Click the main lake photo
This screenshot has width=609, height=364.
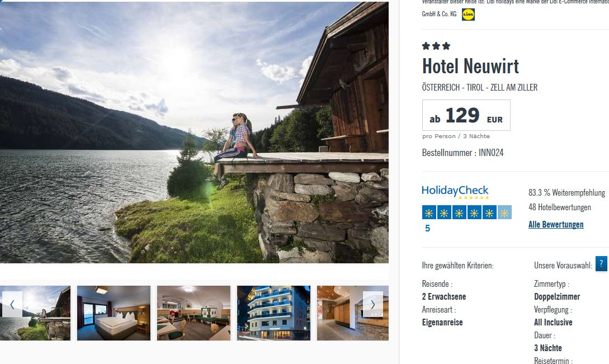coord(194,133)
